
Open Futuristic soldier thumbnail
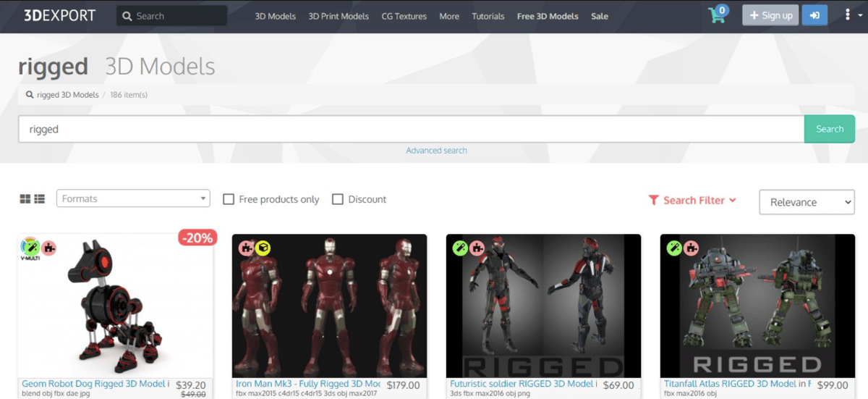[544, 305]
